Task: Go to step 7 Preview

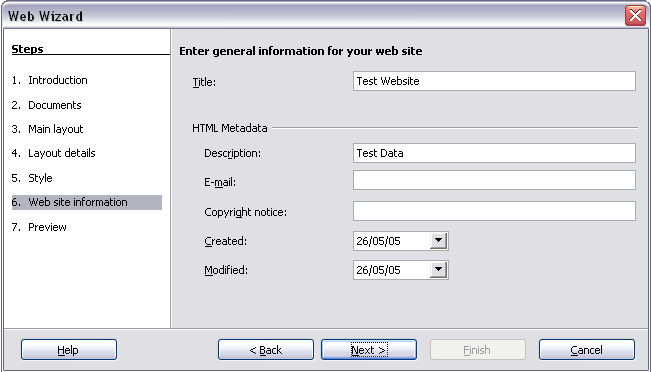Action: [39, 227]
